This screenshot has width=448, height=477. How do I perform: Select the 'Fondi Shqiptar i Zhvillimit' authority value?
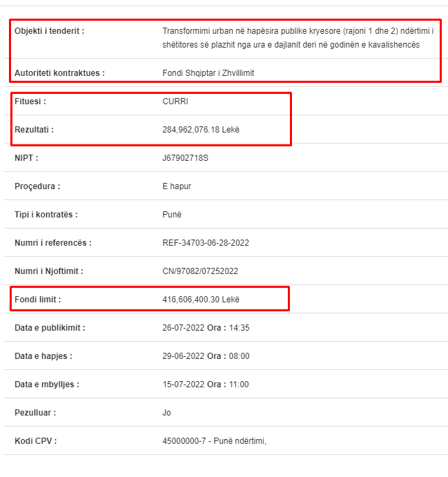[208, 73]
